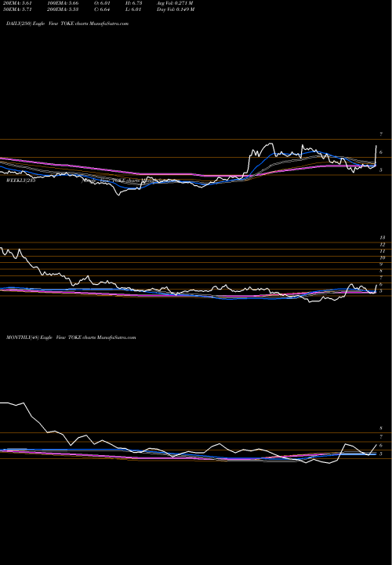Click the 6 price label on daily chart
This screenshot has width=392, height=565.
pyautogui.click(x=381, y=152)
